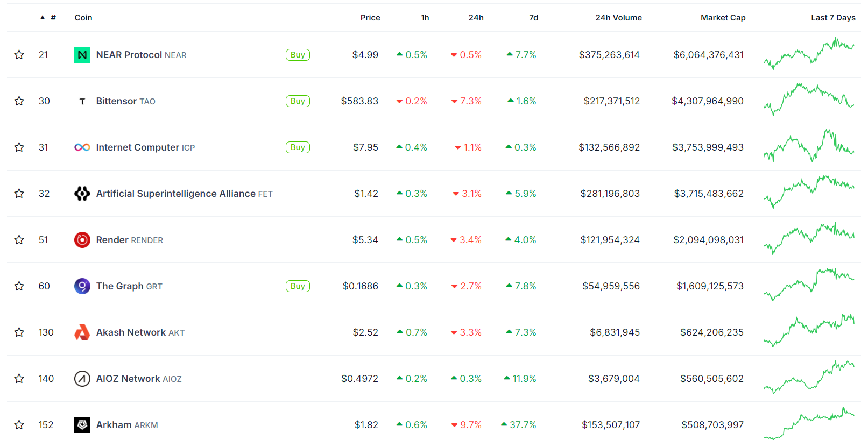Click AIOZ 7d change 11.9%
The width and height of the screenshot is (868, 440).
(520, 379)
